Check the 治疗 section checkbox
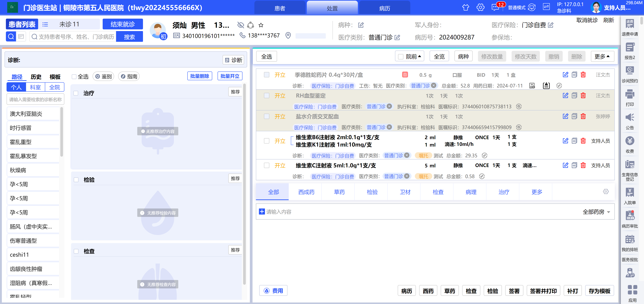Image resolution: width=644 pixels, height=304 pixels. click(x=76, y=93)
